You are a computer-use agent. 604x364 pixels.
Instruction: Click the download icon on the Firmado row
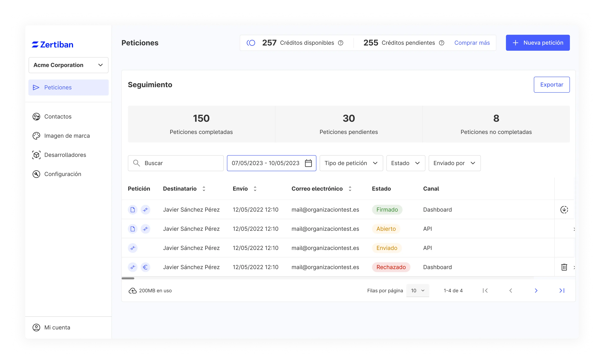pyautogui.click(x=564, y=210)
